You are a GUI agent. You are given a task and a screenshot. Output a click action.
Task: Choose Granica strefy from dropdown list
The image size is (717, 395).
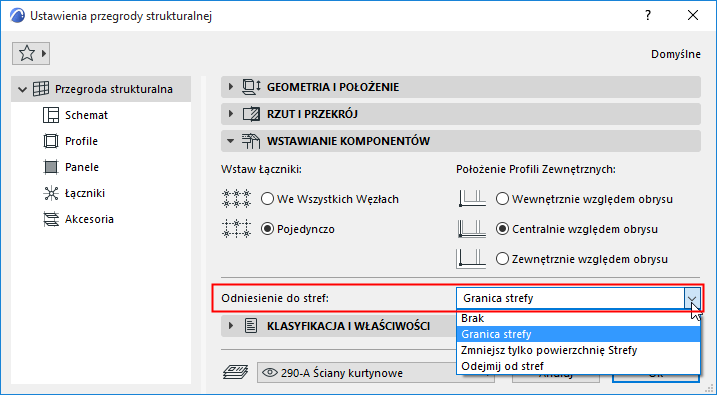pyautogui.click(x=578, y=334)
